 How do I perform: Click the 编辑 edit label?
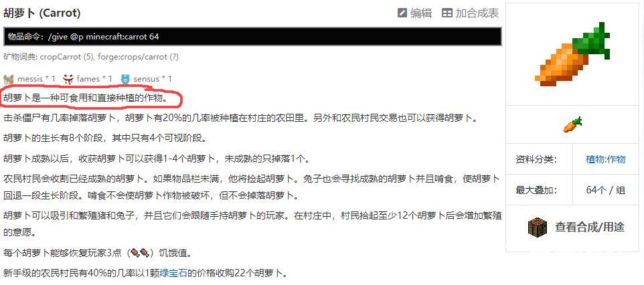421,13
